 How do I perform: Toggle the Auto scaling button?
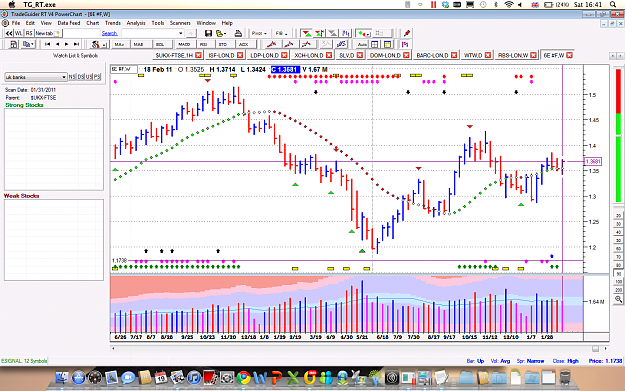[362, 44]
